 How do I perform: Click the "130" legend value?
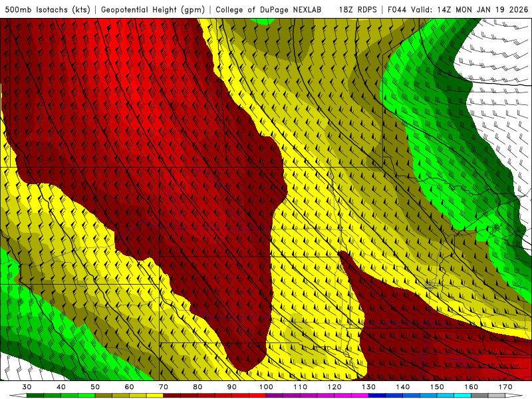[x=369, y=387]
